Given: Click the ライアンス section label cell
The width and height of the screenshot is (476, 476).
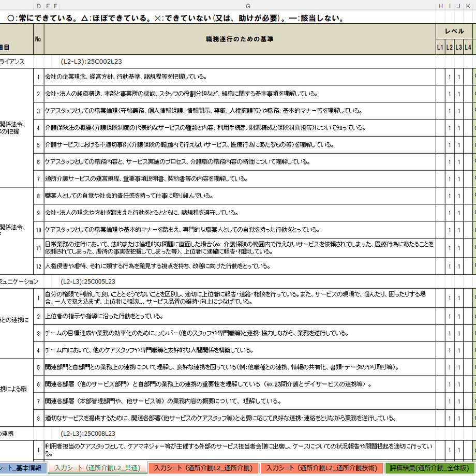Looking at the screenshot, I should click(x=12, y=62).
